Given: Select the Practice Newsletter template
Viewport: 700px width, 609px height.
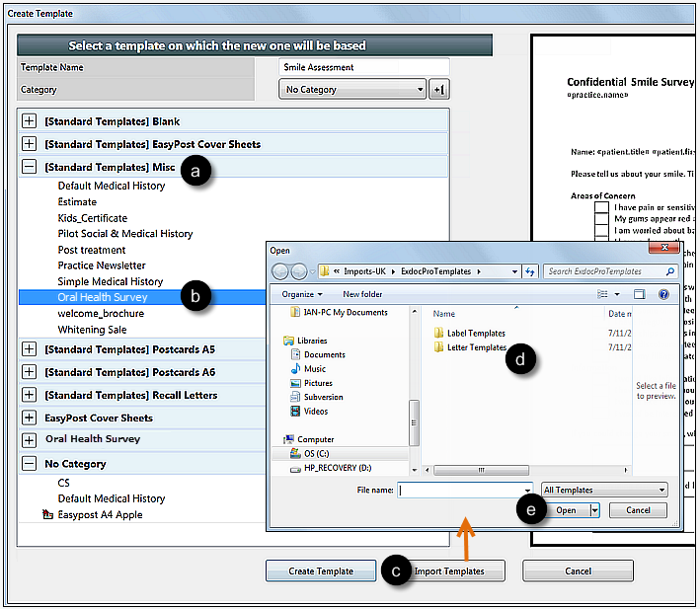Looking at the screenshot, I should click(x=102, y=266).
